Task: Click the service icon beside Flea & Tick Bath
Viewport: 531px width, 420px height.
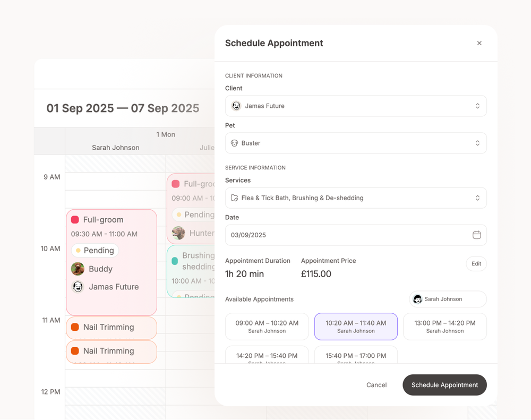Action: click(234, 198)
